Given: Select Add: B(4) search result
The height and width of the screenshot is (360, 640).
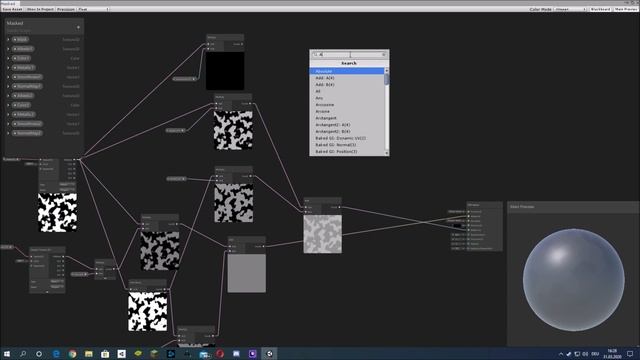Looking at the screenshot, I should (x=347, y=84).
